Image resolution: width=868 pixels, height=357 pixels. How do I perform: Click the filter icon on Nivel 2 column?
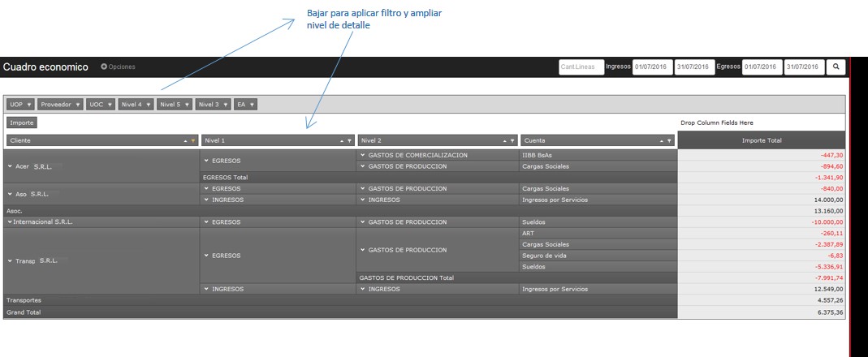pyautogui.click(x=512, y=141)
